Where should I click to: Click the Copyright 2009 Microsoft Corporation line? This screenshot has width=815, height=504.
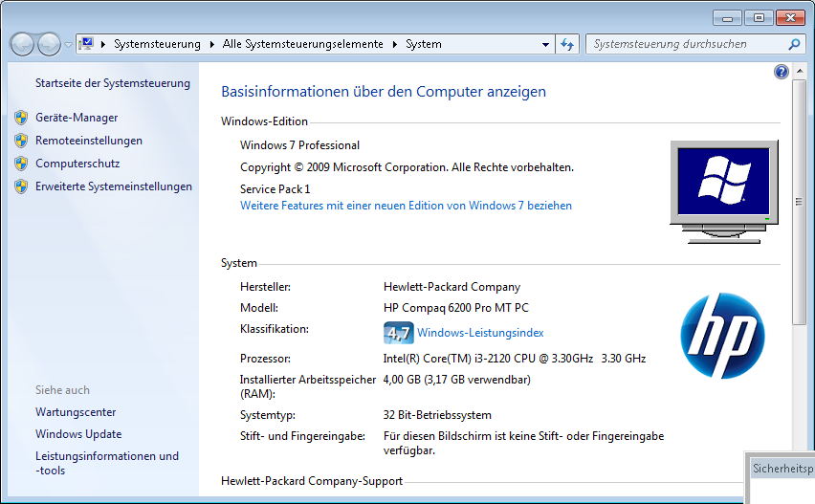(407, 167)
